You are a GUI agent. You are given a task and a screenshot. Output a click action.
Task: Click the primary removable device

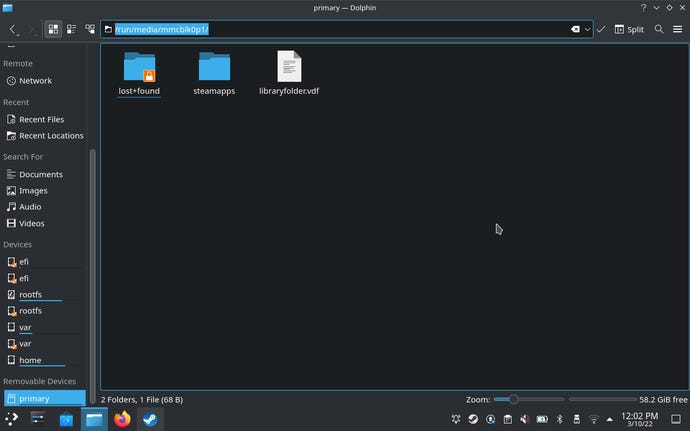tap(34, 399)
